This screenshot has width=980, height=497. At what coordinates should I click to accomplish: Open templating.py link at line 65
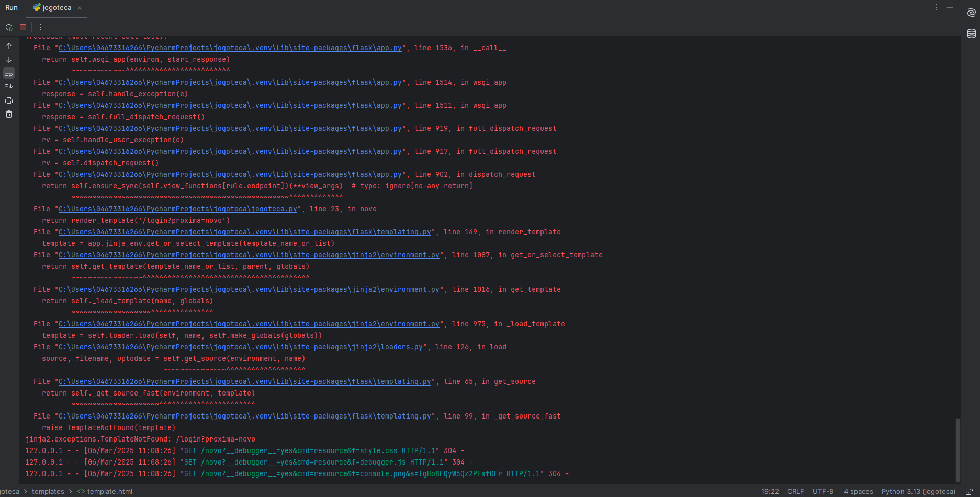245,382
